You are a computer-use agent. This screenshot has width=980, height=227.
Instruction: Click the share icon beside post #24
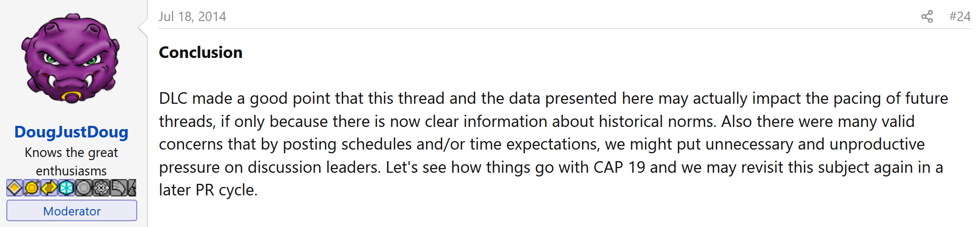pyautogui.click(x=927, y=17)
